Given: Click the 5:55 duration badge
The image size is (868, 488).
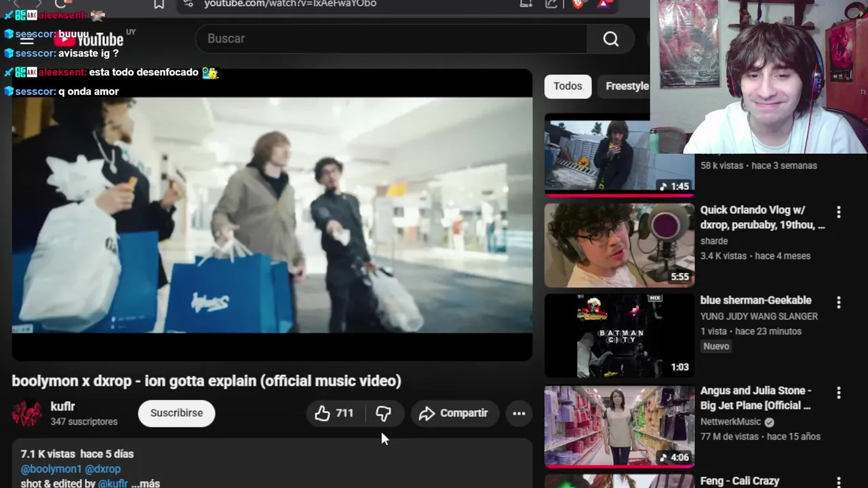Looking at the screenshot, I should click(679, 277).
